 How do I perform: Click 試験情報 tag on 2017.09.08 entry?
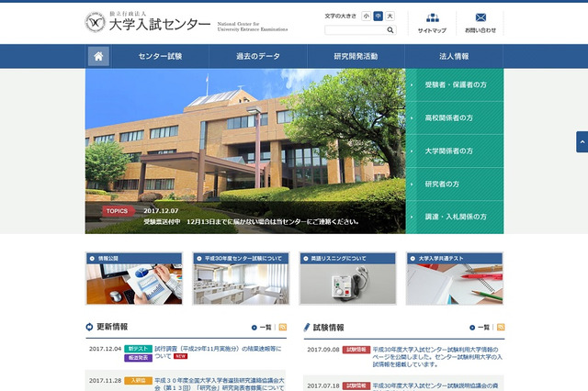click(356, 350)
